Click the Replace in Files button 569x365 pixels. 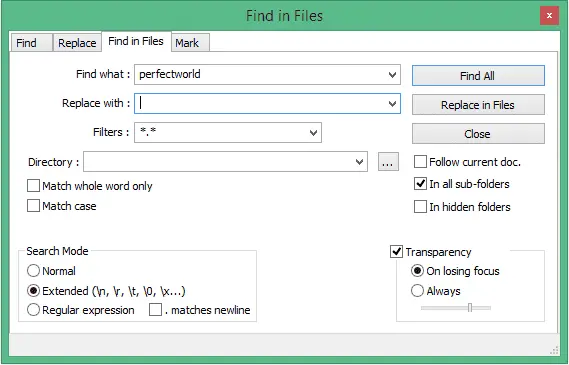point(478,105)
